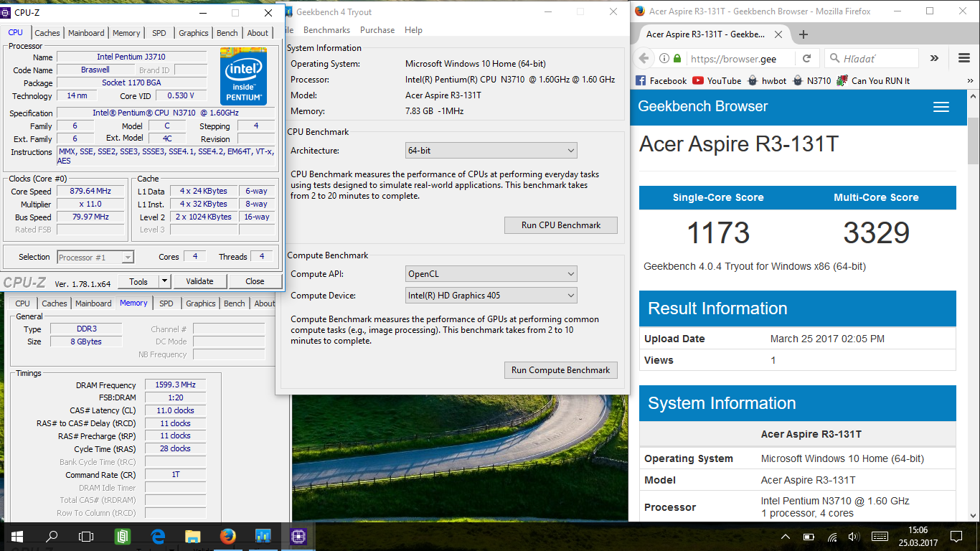The width and height of the screenshot is (980, 551).
Task: Click the volume speaker tray icon
Action: coord(854,537)
